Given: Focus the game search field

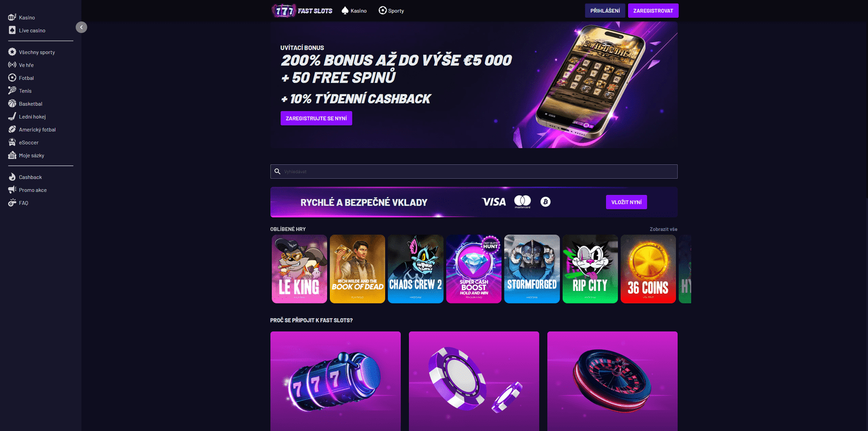Looking at the screenshot, I should pyautogui.click(x=474, y=172).
